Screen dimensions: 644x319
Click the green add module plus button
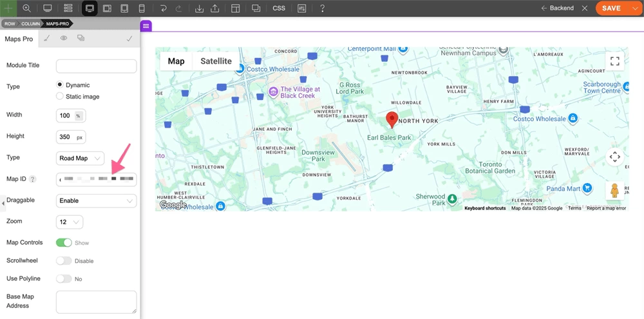(x=8, y=8)
